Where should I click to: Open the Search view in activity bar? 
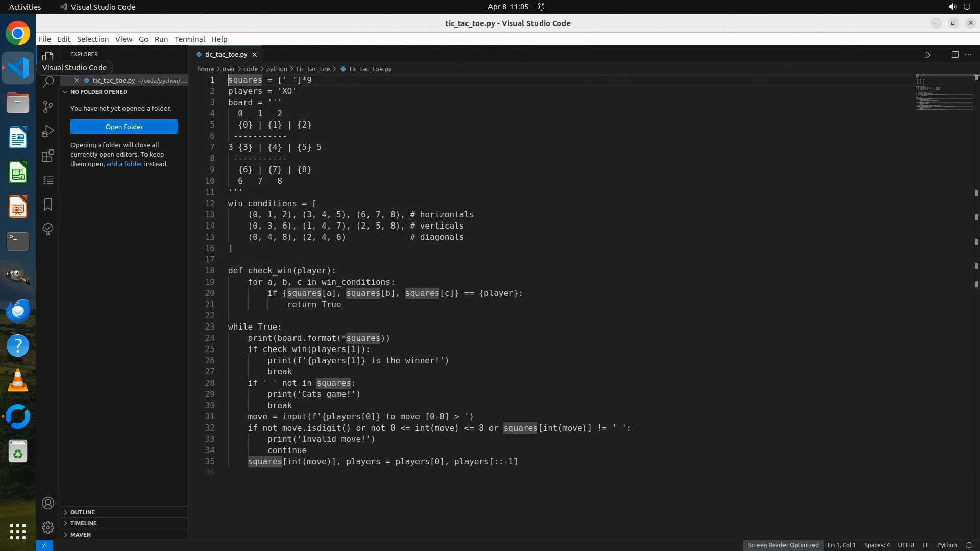click(x=48, y=82)
